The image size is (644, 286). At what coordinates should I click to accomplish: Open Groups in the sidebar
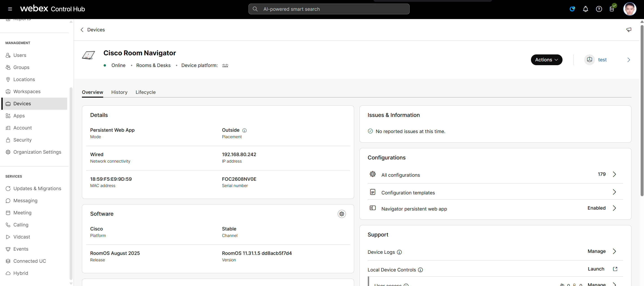pyautogui.click(x=34, y=67)
